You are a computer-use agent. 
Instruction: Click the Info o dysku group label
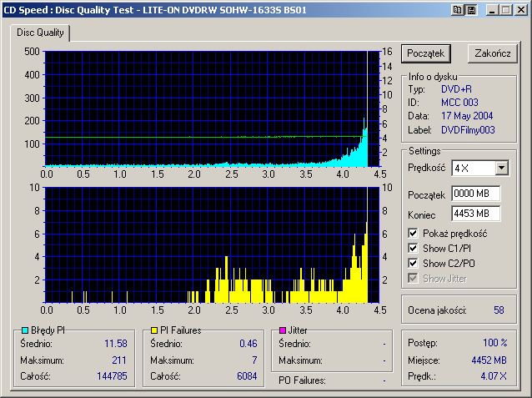(433, 77)
